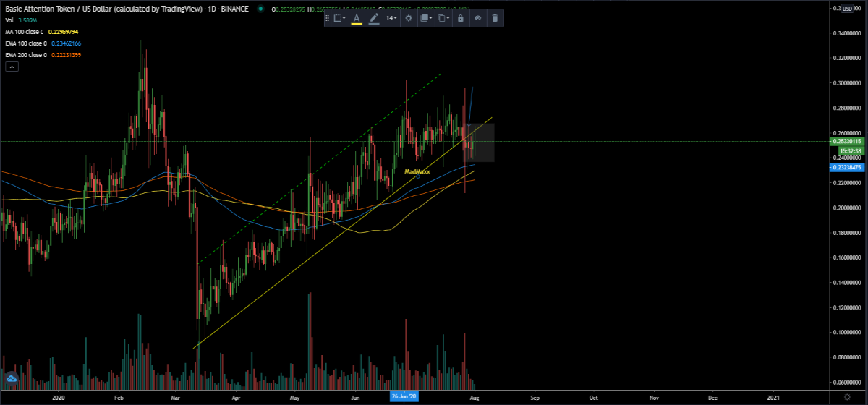The width and height of the screenshot is (868, 405).
Task: Click the Nov label on time axis
Action: (x=654, y=397)
